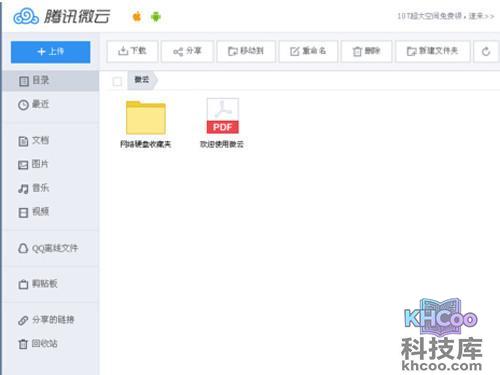Click the trash icon in 删除 button
The height and width of the screenshot is (375, 500).
pos(357,51)
